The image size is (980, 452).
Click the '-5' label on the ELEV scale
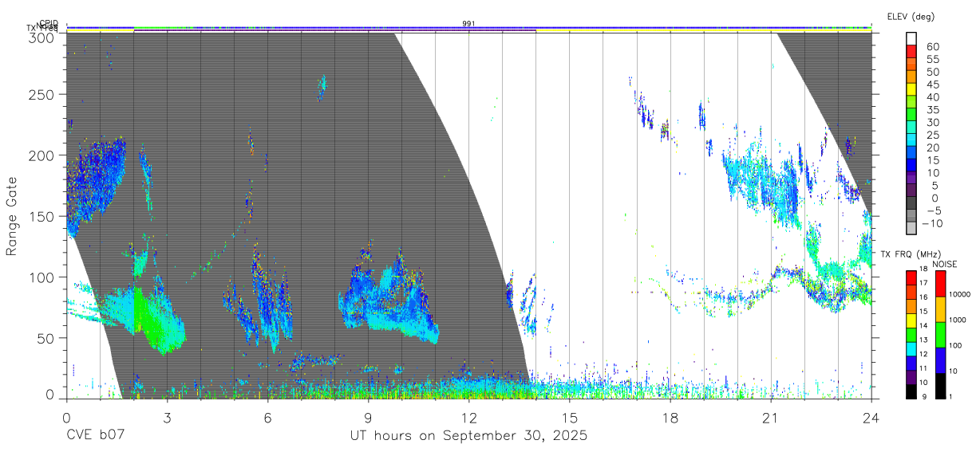tap(935, 210)
